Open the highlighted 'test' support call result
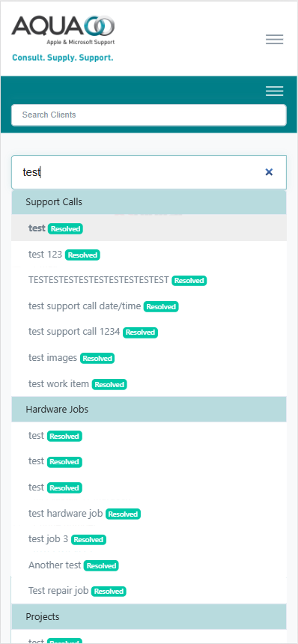 (148, 228)
